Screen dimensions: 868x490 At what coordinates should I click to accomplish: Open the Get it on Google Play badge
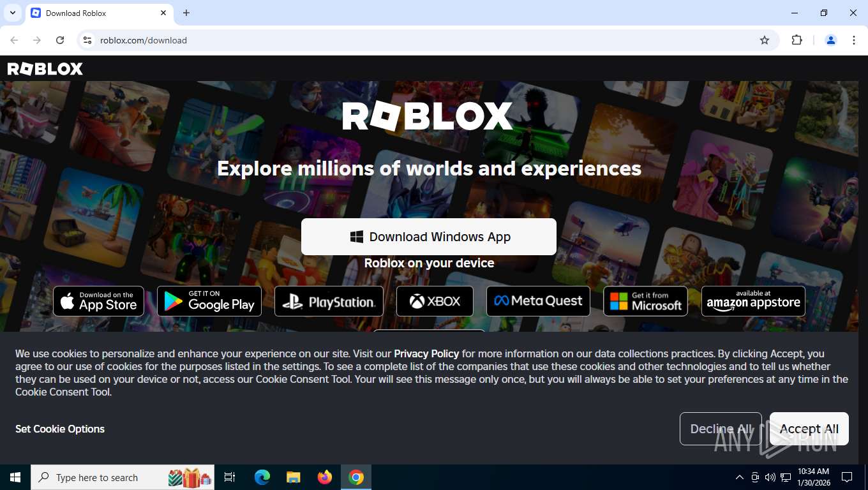209,301
